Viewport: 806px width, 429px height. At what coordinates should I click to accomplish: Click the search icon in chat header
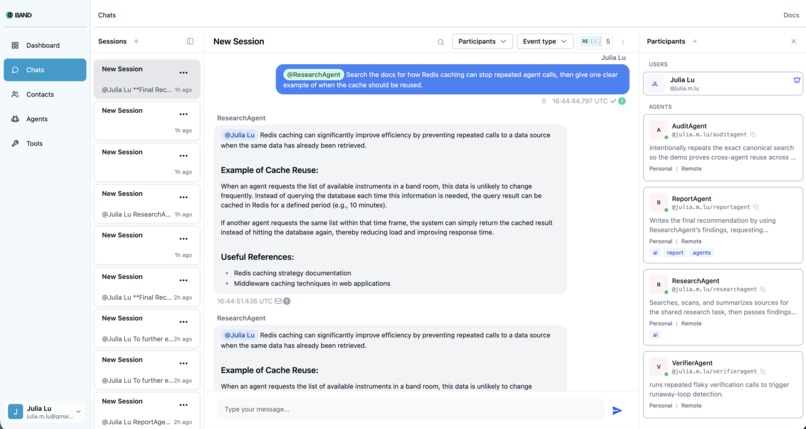point(441,42)
